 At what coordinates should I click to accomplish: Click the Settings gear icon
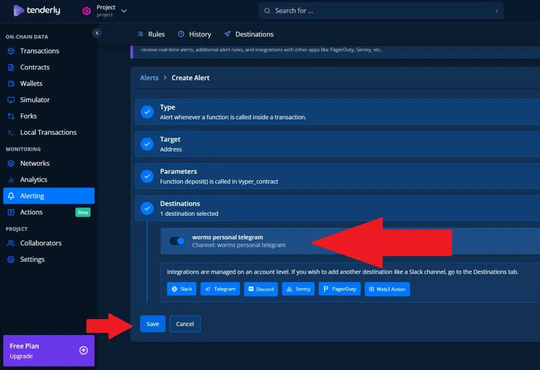(11, 259)
